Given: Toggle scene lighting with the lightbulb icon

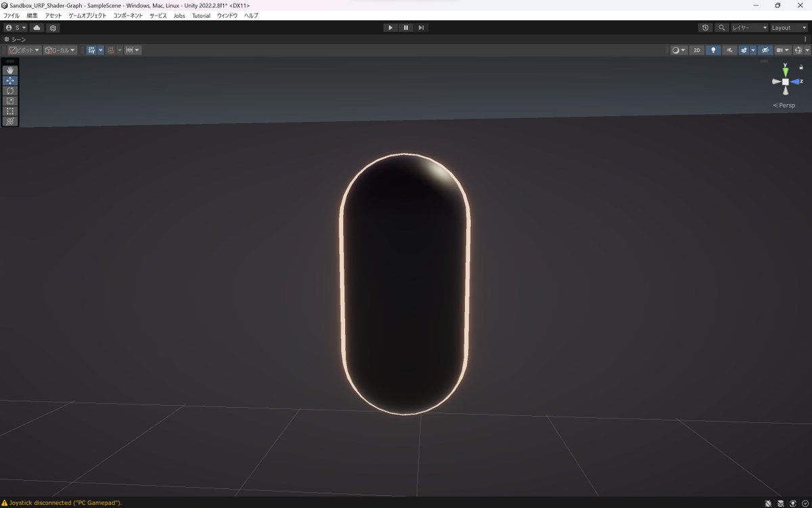Looking at the screenshot, I should [712, 49].
